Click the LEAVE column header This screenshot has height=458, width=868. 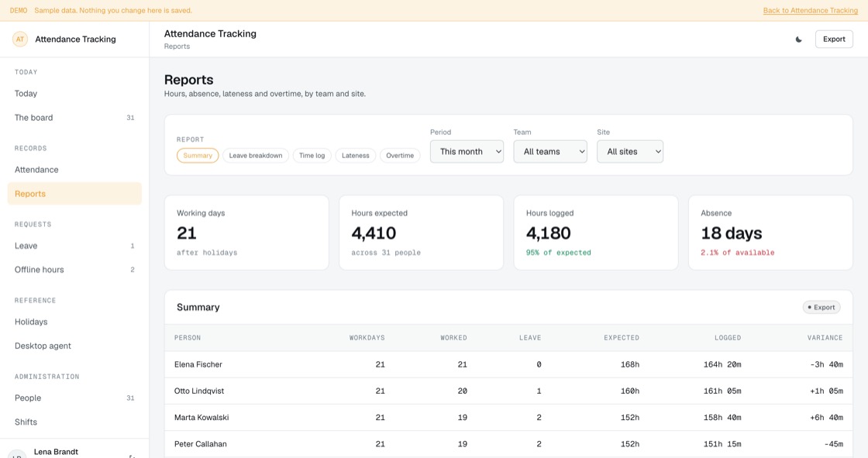click(x=530, y=338)
